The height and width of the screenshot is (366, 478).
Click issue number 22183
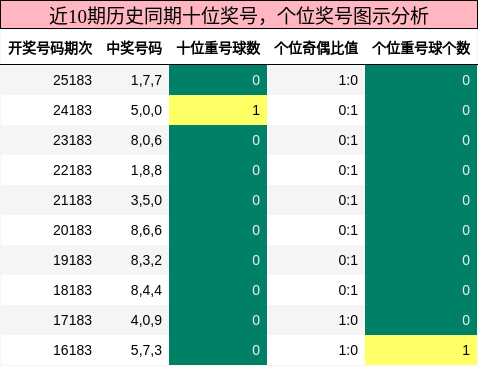point(72,170)
